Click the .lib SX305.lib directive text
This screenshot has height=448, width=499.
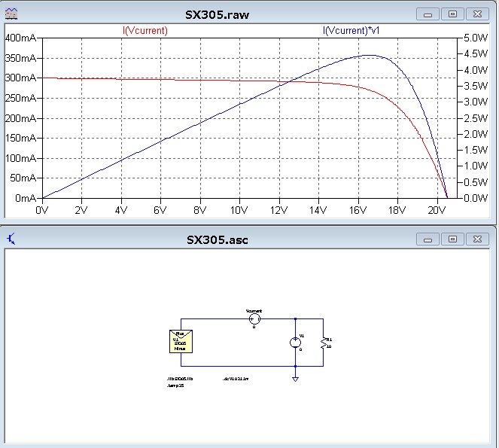pos(180,379)
